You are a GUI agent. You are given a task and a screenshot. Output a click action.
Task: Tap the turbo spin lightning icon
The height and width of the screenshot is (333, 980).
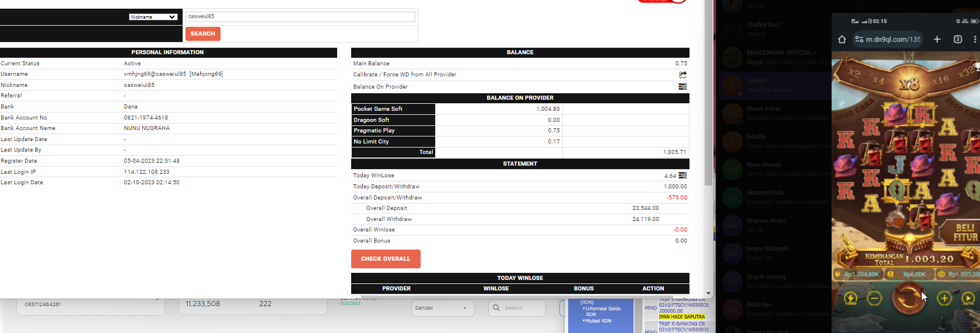[x=850, y=299]
